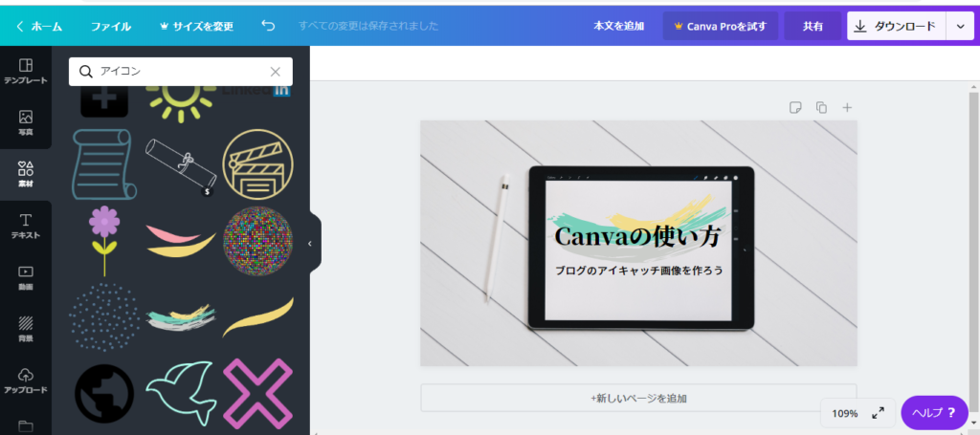The image size is (980, 435).
Task: Focus the アイコン search input field
Action: 181,72
